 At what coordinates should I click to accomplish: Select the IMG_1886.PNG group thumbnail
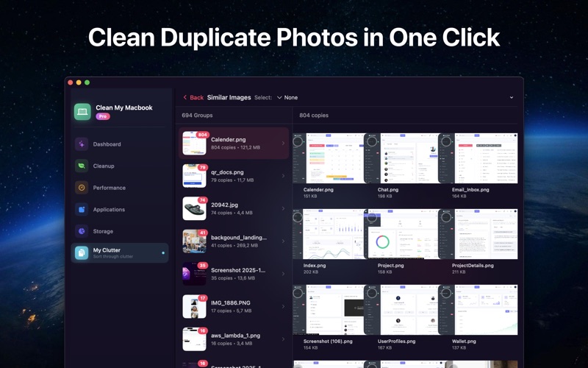pyautogui.click(x=194, y=306)
